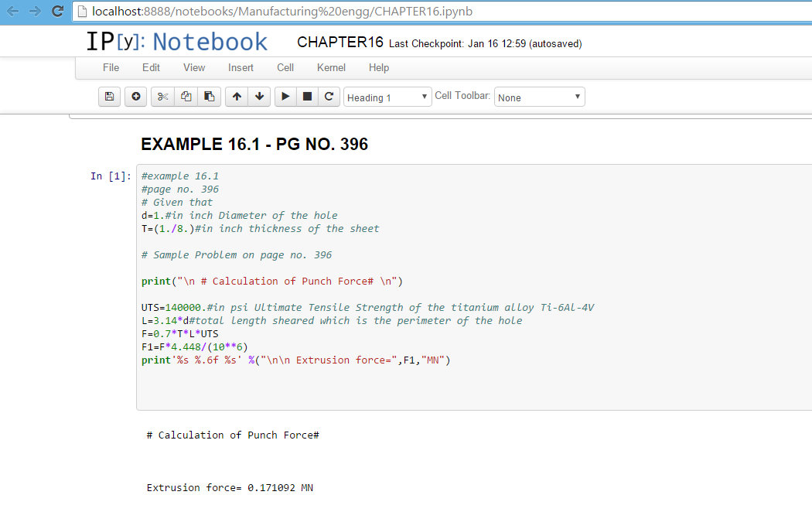Click the IPython Notebook logo link
812x512 pixels.
click(x=177, y=42)
